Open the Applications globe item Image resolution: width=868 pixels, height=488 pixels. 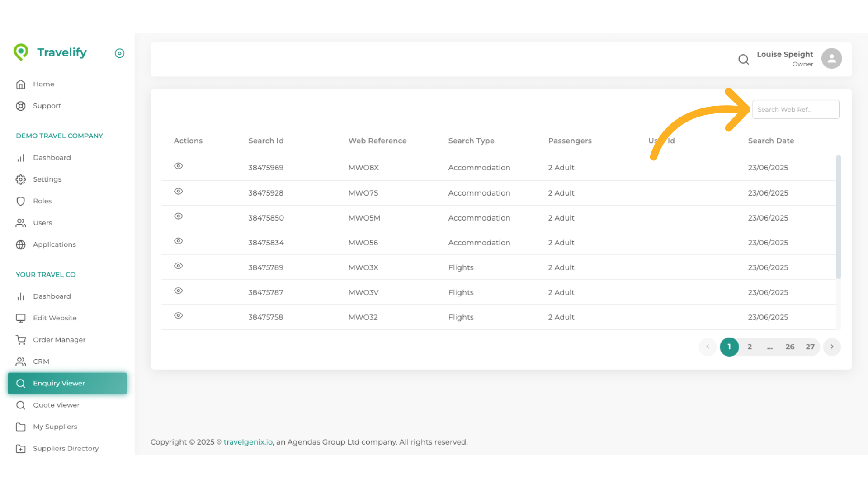pyautogui.click(x=54, y=244)
